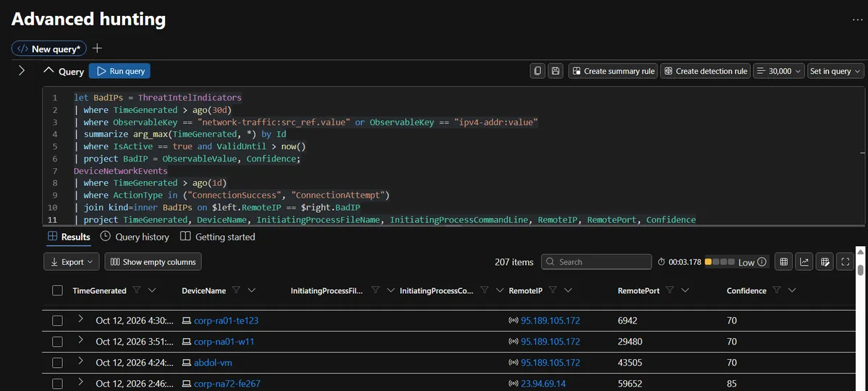868x391 pixels.
Task: Filter the Confidence column
Action: [x=776, y=290]
